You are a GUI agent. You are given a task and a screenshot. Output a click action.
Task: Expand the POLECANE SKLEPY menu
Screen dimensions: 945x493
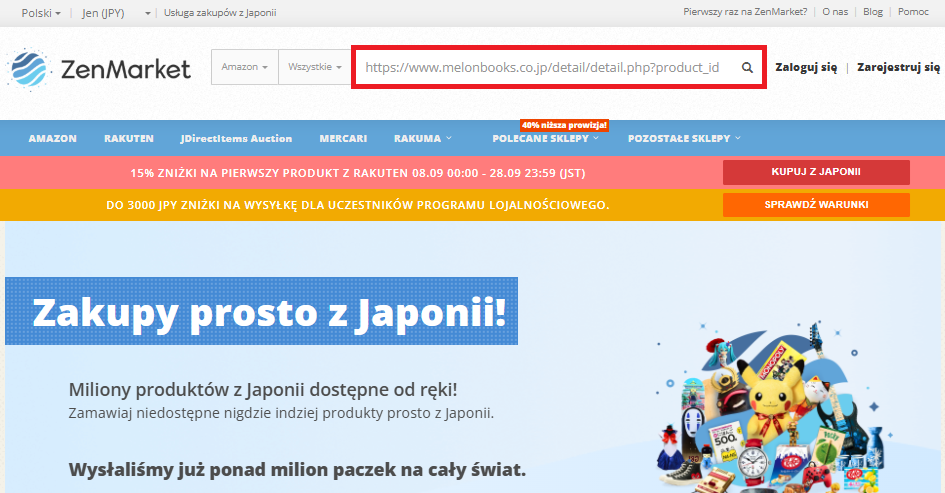coord(545,139)
